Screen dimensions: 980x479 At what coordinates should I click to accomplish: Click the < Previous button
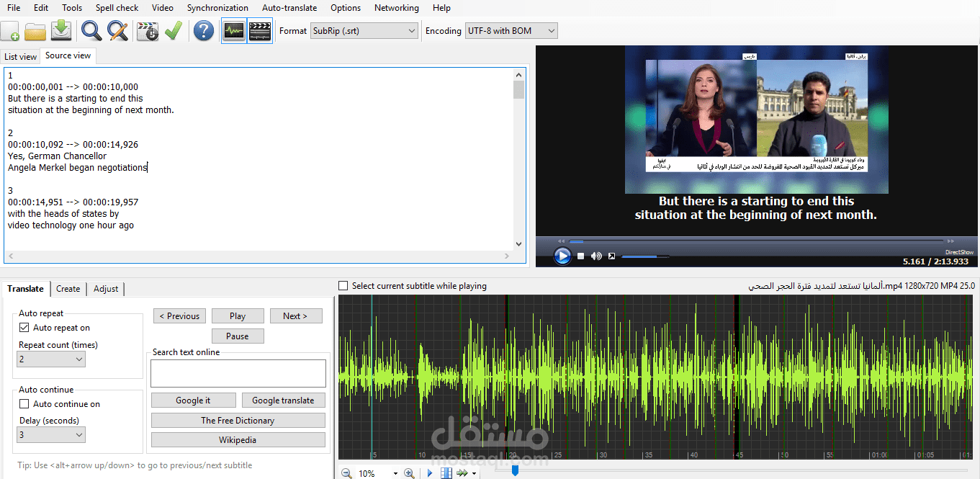[x=179, y=316]
